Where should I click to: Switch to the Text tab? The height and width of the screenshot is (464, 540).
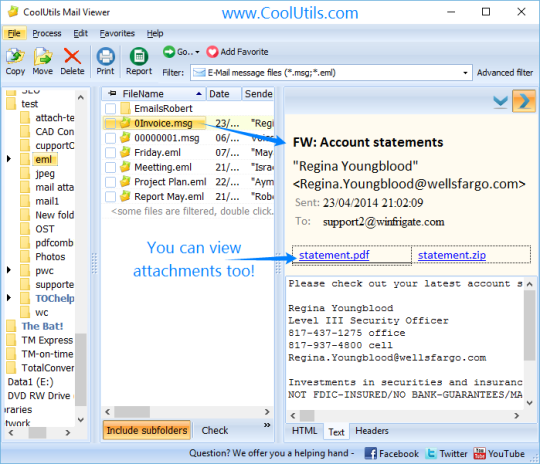336,432
